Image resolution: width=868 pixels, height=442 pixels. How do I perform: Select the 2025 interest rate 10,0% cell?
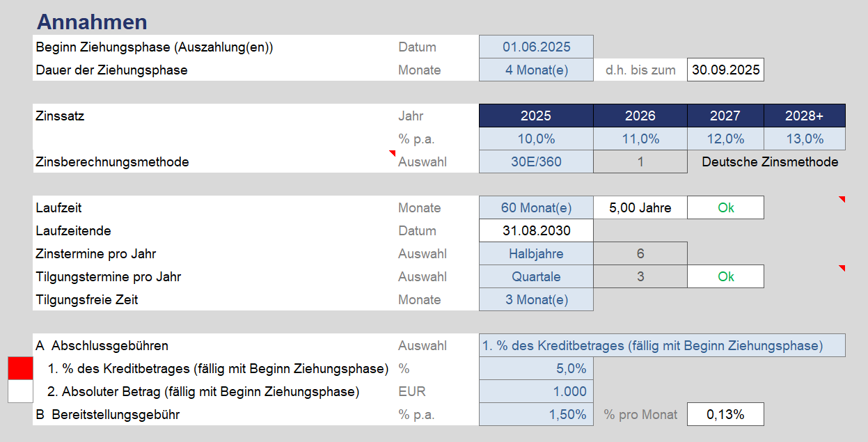click(x=536, y=139)
